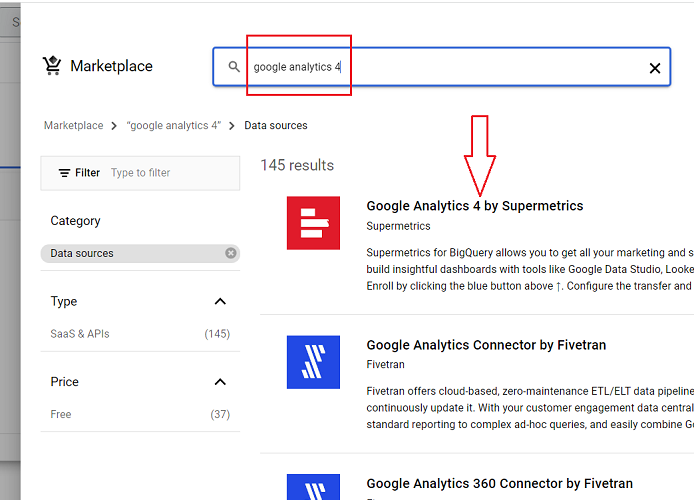The height and width of the screenshot is (500, 694).
Task: Click the (145) count next to SaaS & APIs
Action: click(x=217, y=334)
